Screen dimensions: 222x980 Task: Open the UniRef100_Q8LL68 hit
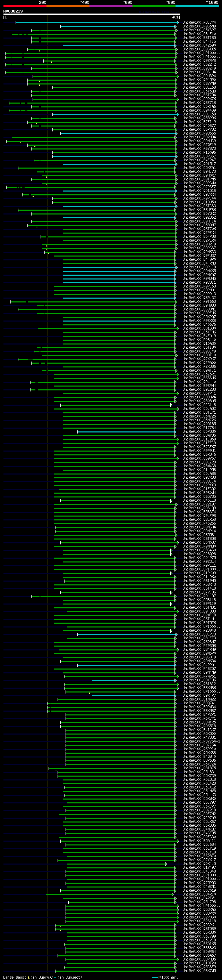tap(199, 88)
